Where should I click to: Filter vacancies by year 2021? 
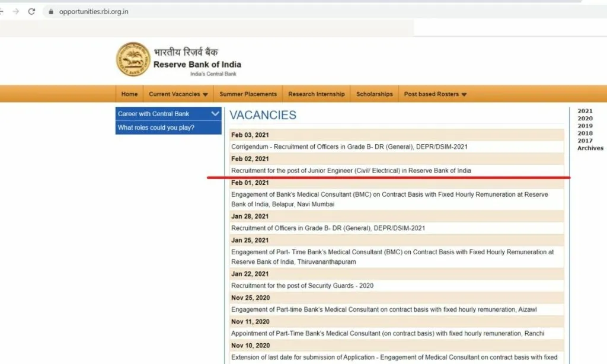click(x=585, y=111)
